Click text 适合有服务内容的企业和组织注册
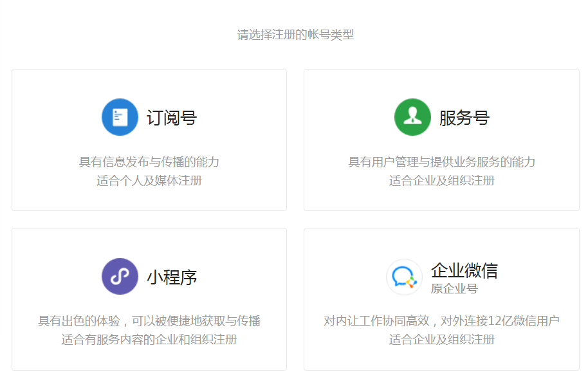 coord(149,340)
